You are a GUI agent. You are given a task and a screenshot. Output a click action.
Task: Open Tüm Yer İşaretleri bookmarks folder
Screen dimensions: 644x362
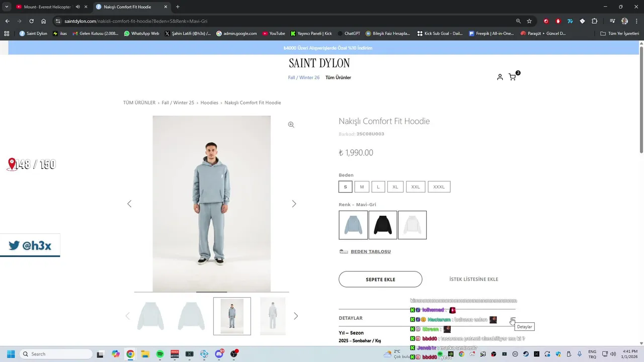[619, 34]
